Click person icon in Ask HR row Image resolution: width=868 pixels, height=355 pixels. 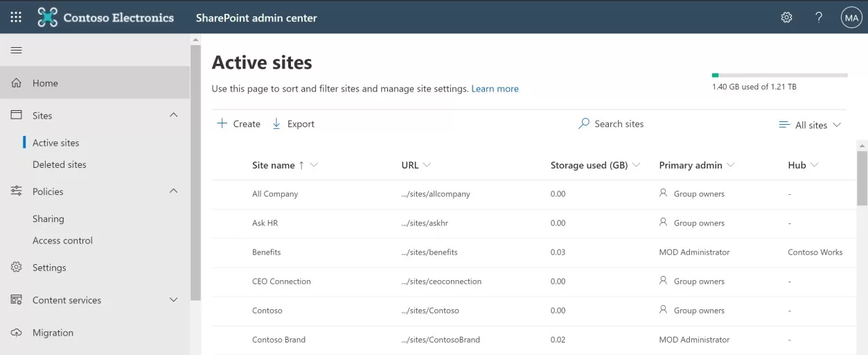pos(664,223)
